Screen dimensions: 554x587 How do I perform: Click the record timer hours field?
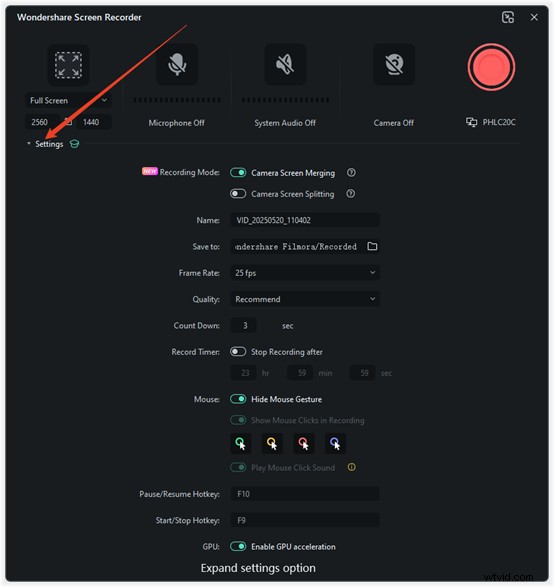tap(244, 373)
